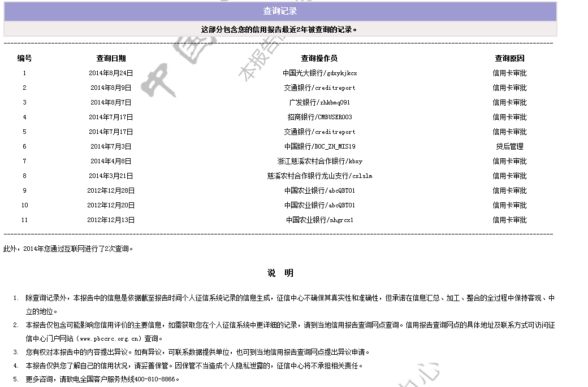Image resolution: width=588 pixels, height=387 pixels.
Task: Select the 查询操作员 column header
Action: coord(319,58)
